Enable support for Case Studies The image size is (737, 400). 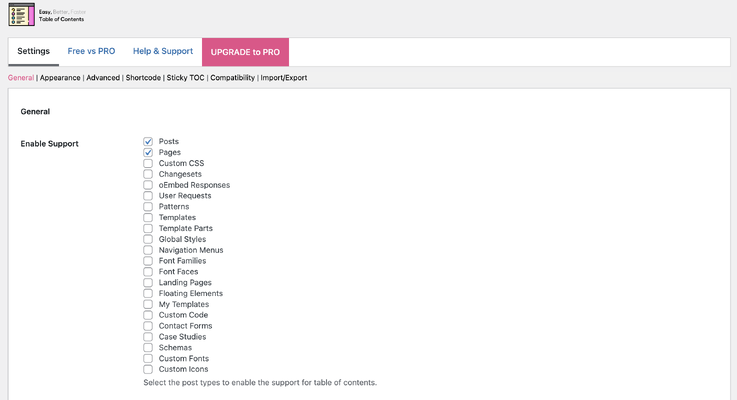[x=148, y=337]
